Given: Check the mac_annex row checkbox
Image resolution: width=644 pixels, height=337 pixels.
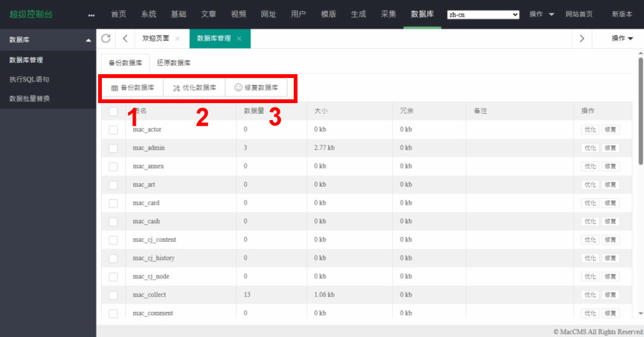Looking at the screenshot, I should (113, 167).
